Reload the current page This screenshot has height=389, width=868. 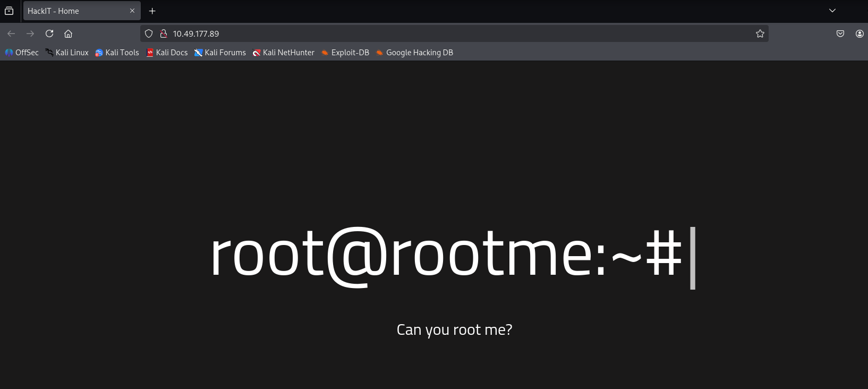49,33
